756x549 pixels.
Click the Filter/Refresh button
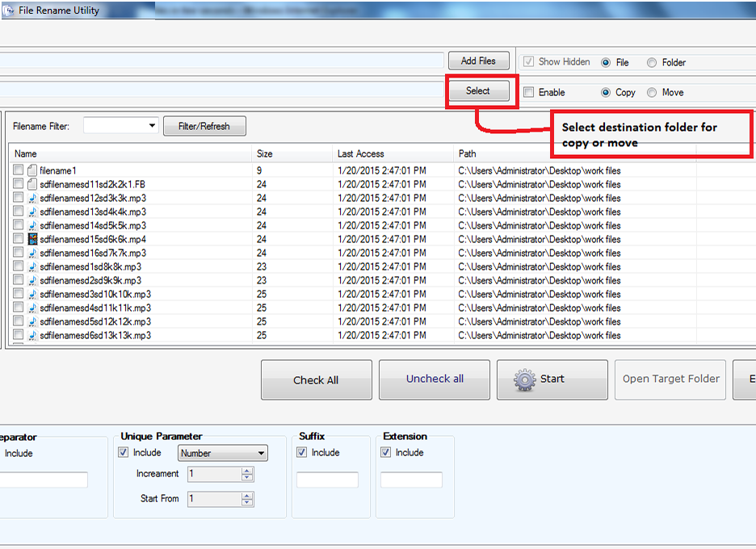click(x=204, y=126)
